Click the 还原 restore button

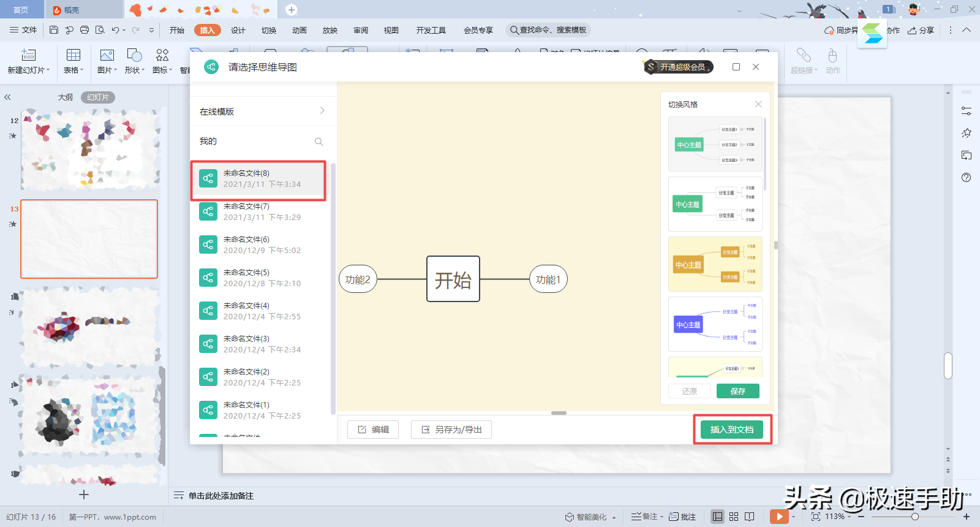coord(690,391)
